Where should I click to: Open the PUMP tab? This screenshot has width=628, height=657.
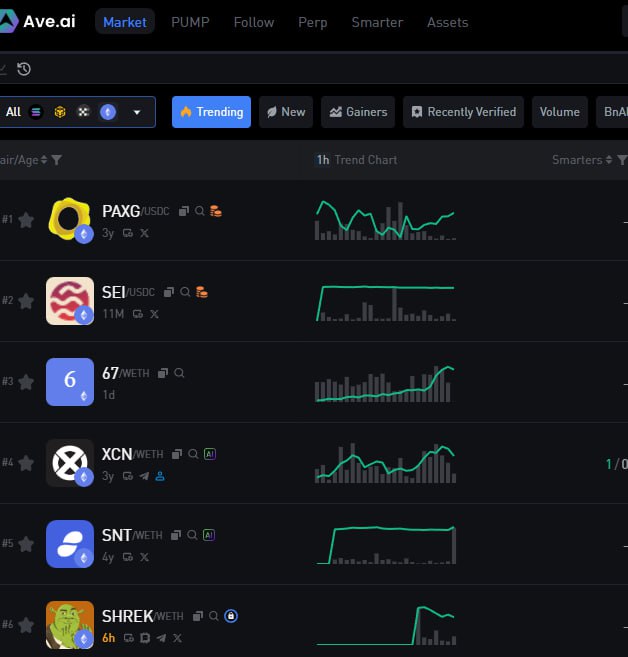point(190,22)
